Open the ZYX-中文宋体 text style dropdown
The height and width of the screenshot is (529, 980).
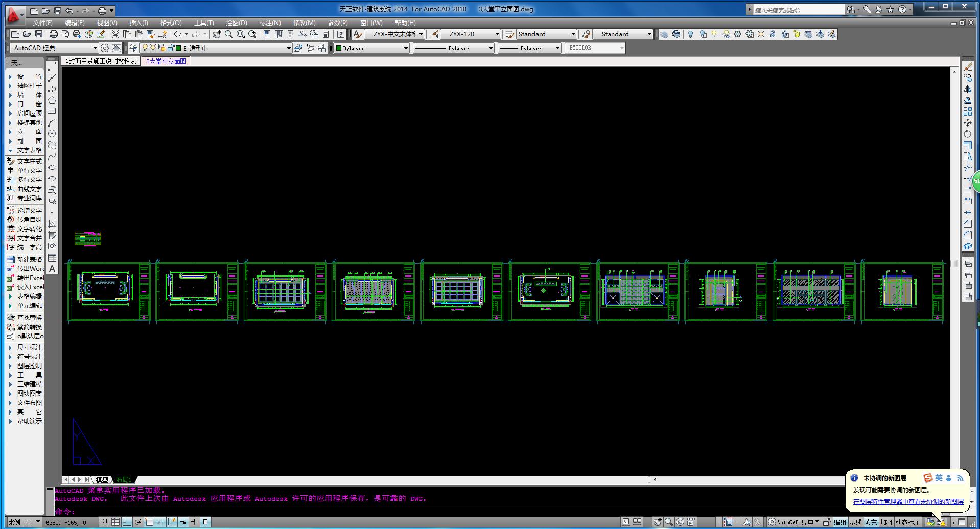pos(394,34)
